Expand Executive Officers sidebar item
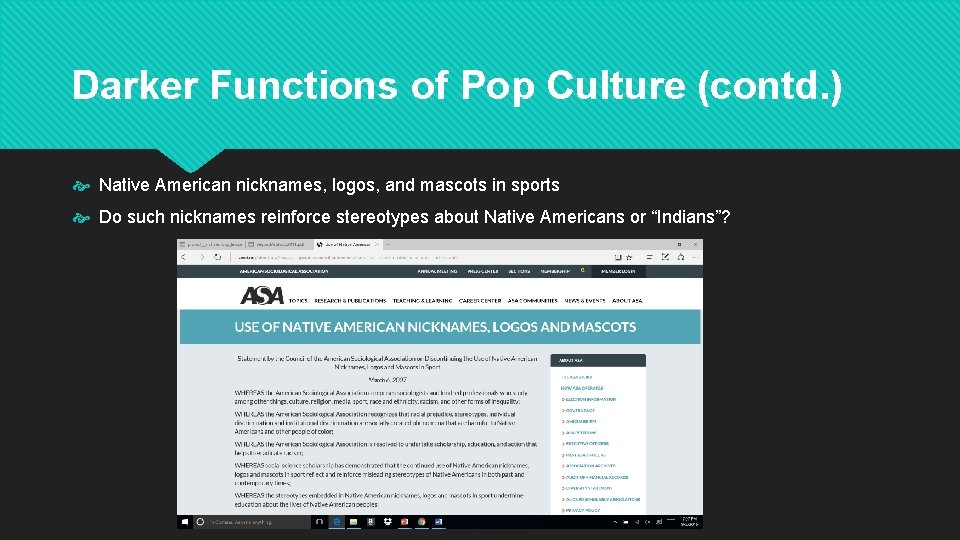The width and height of the screenshot is (960, 540). (x=585, y=443)
